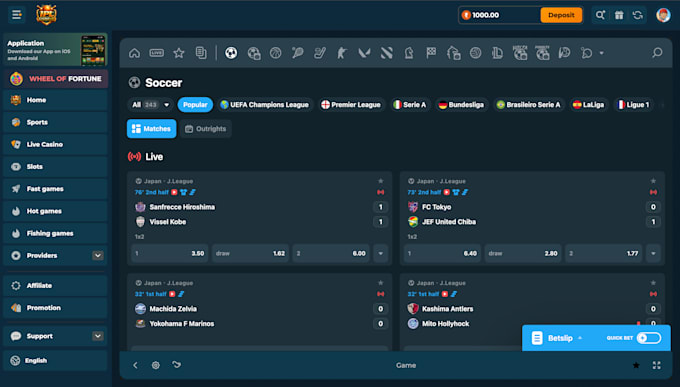
Task: Open the my bets documents icon
Action: [x=201, y=53]
